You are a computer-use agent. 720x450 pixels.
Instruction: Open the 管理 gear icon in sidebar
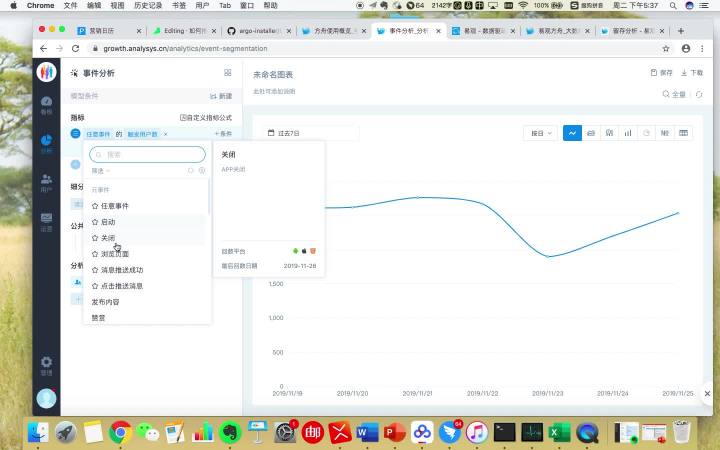[46, 366]
